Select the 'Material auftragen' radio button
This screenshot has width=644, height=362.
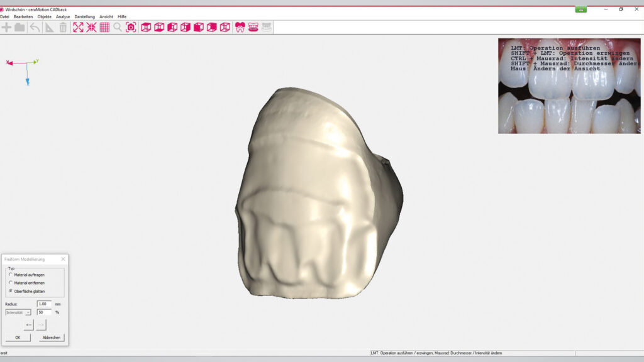tap(11, 275)
